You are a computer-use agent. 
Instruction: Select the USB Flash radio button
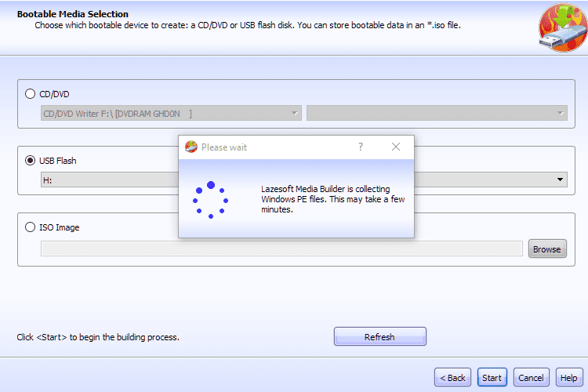pos(31,161)
